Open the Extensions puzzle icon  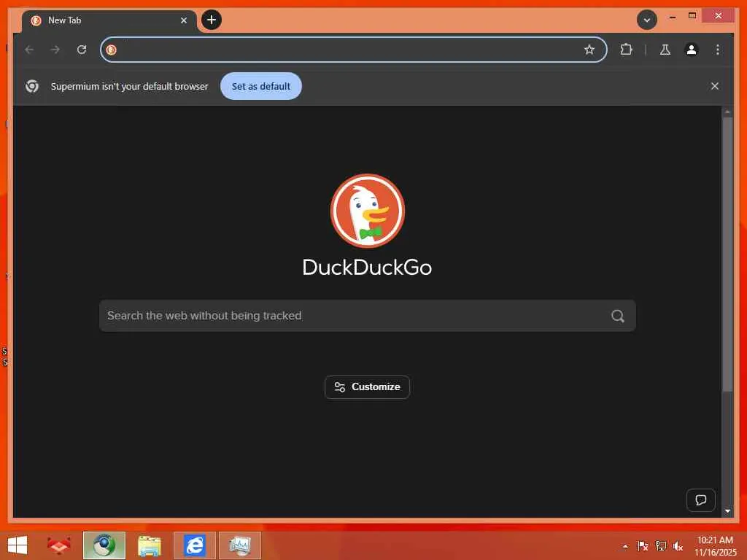(x=626, y=50)
